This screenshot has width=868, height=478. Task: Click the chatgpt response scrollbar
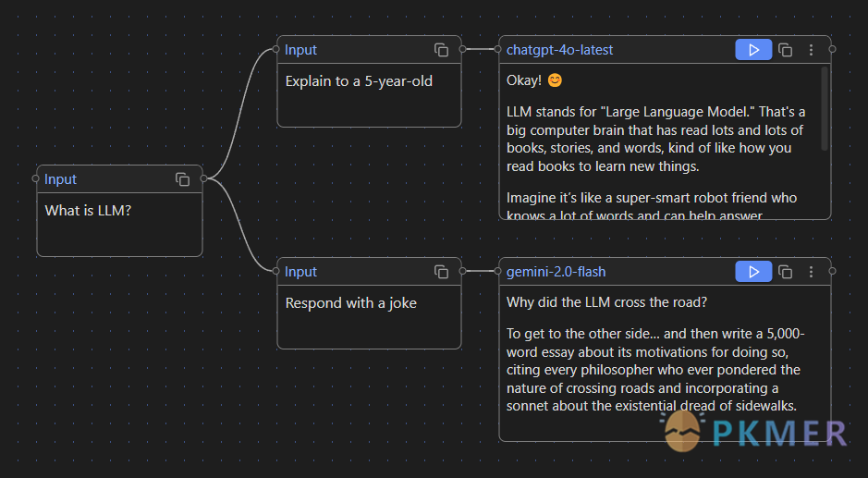(825, 111)
